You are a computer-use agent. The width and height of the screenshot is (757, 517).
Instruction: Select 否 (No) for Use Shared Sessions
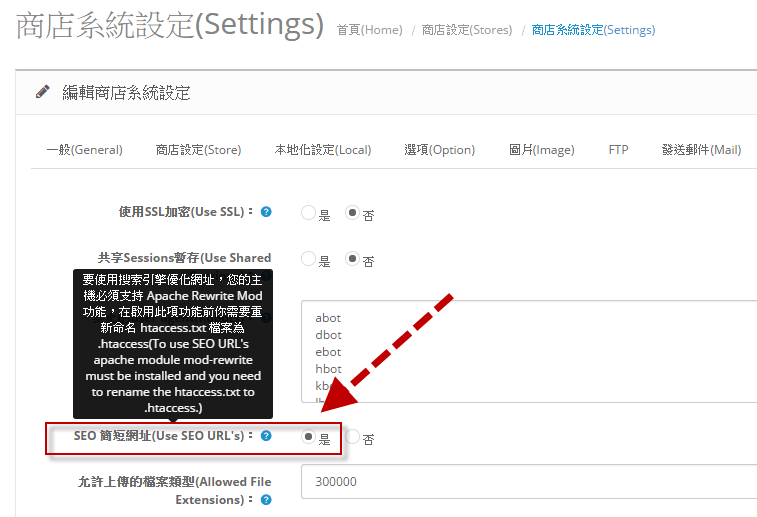(352, 259)
